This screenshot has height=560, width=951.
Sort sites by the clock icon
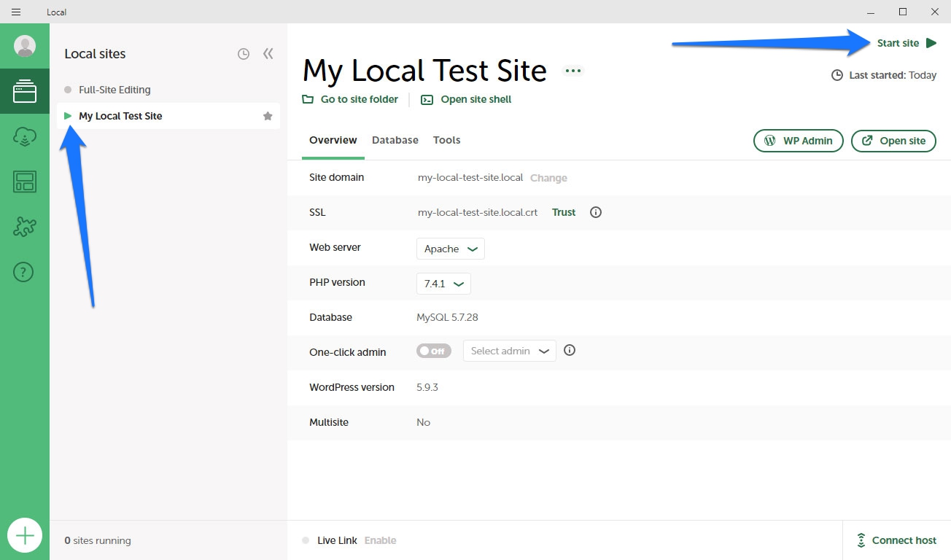click(244, 54)
